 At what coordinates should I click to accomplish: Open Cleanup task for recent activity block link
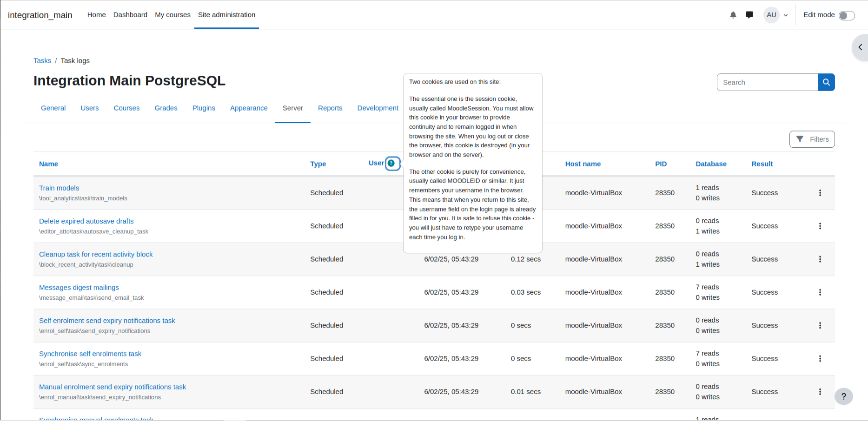point(96,254)
